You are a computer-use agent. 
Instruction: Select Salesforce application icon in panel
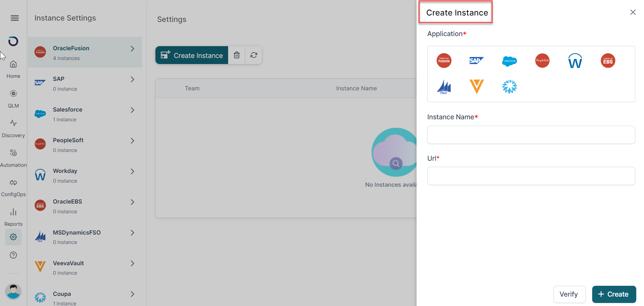[509, 61]
